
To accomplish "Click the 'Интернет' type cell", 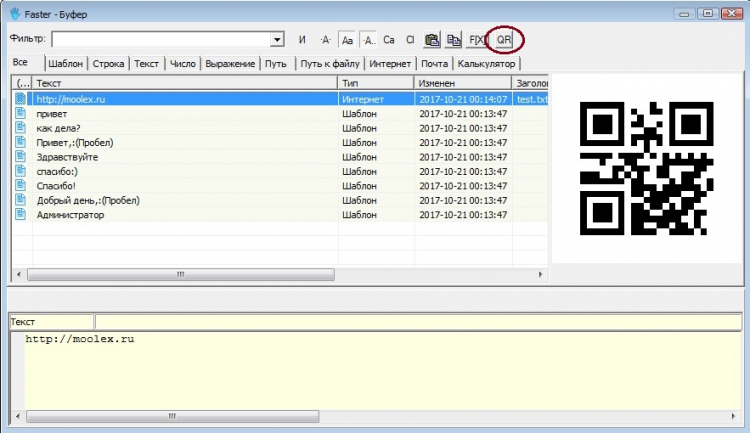I will point(363,100).
